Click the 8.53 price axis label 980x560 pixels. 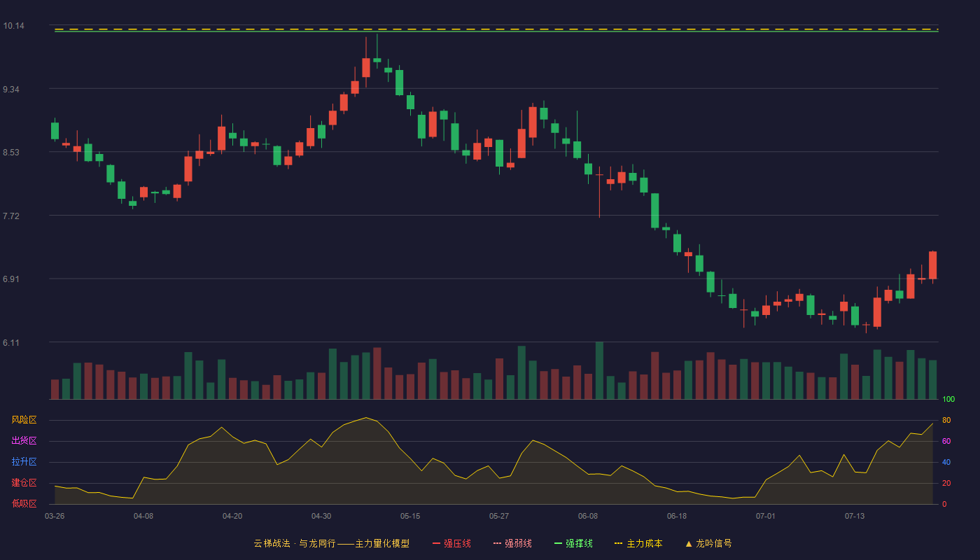pos(11,153)
